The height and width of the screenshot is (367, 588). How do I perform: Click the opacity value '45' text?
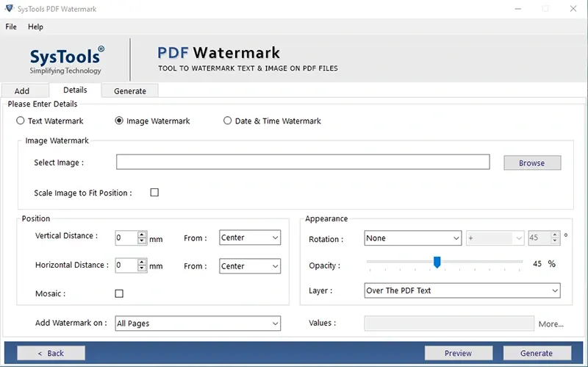pyautogui.click(x=537, y=264)
